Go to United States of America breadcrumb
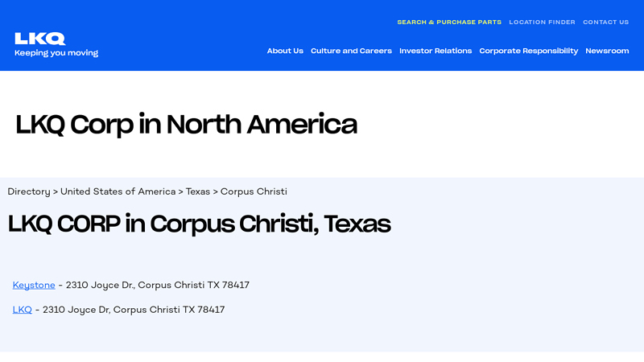The image size is (644, 362). coord(118,191)
